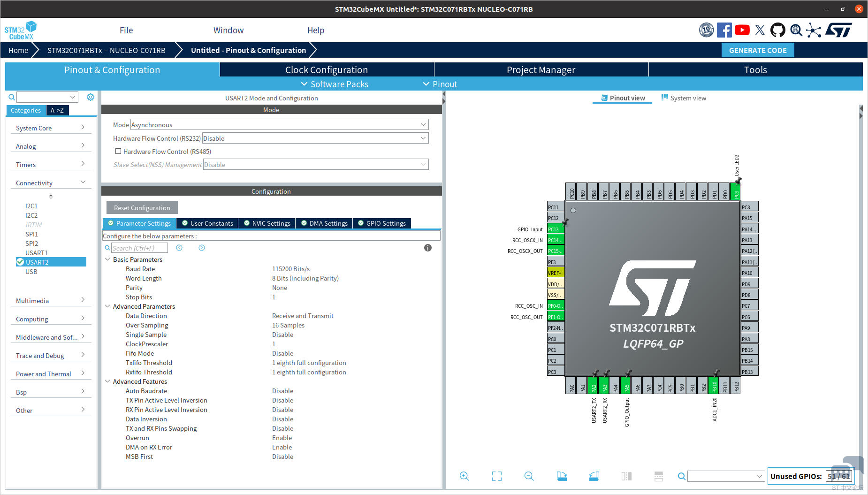Switch to the A->Z sorting tab
The width and height of the screenshot is (868, 495).
click(57, 110)
